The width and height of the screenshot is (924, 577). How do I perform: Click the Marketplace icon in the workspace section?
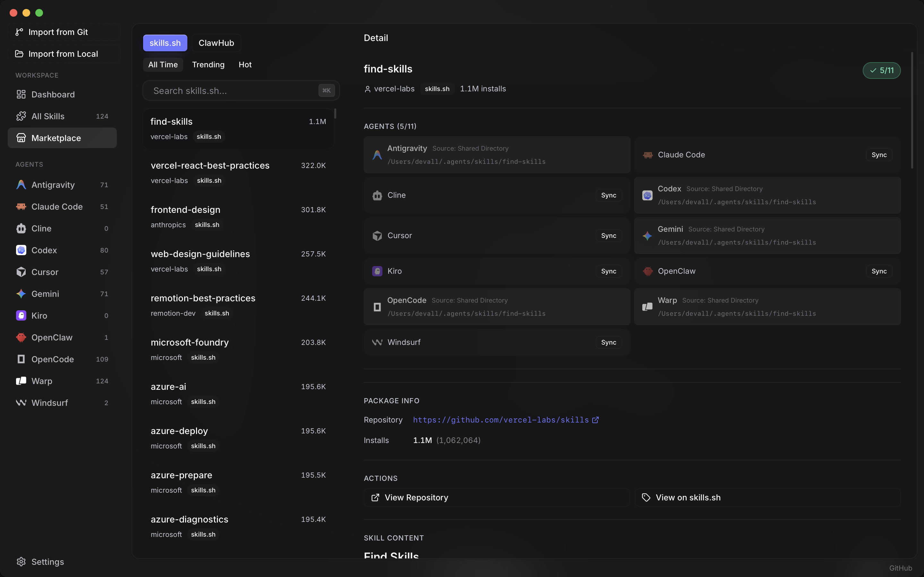(x=21, y=138)
